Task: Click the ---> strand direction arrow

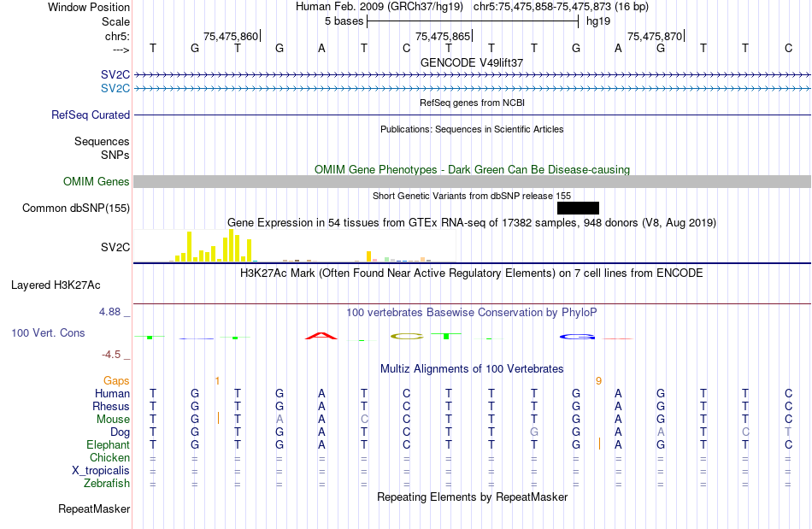Action: click(x=121, y=50)
